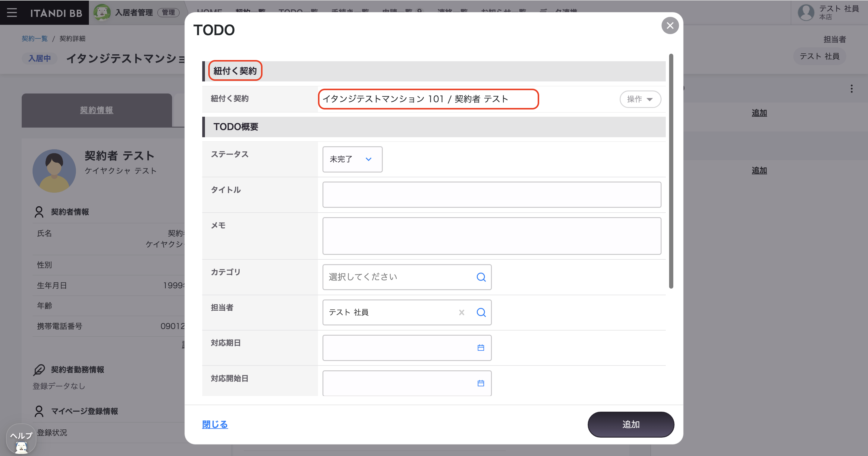Click the 入居中 status badge

tap(40, 59)
